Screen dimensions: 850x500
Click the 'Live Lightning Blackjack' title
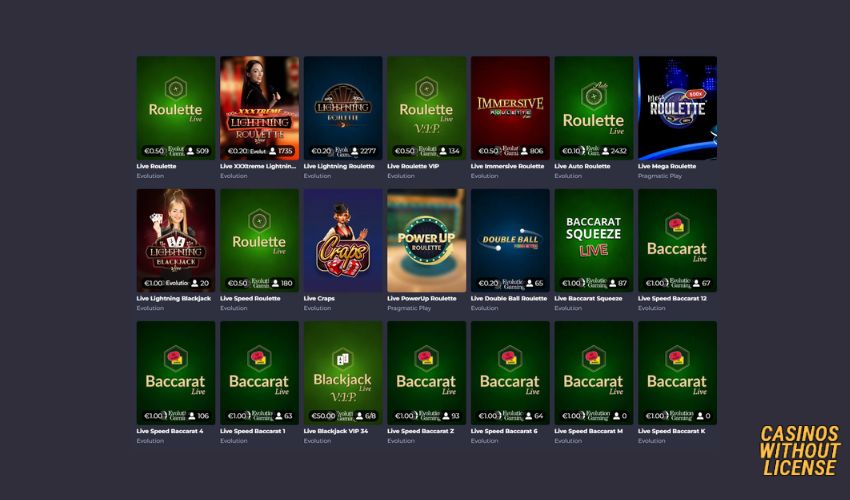[x=173, y=298]
